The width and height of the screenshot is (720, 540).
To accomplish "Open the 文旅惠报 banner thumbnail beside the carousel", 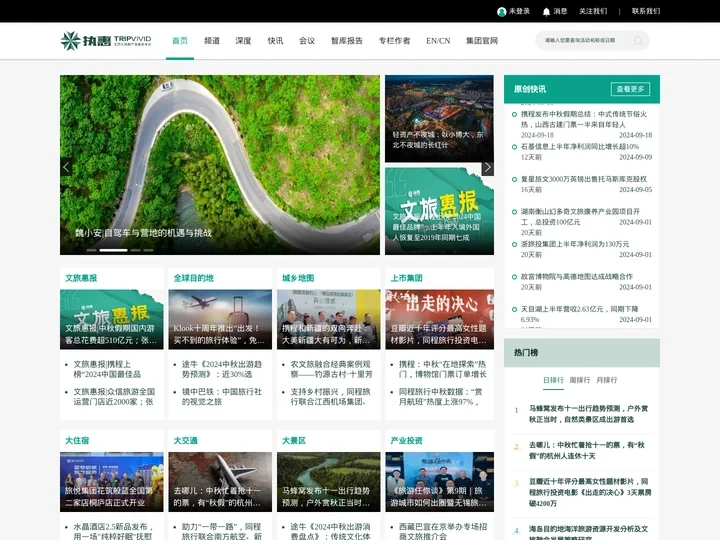I will [x=439, y=211].
